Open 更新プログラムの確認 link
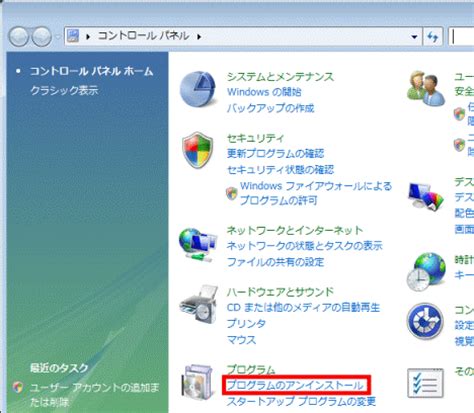 click(275, 153)
